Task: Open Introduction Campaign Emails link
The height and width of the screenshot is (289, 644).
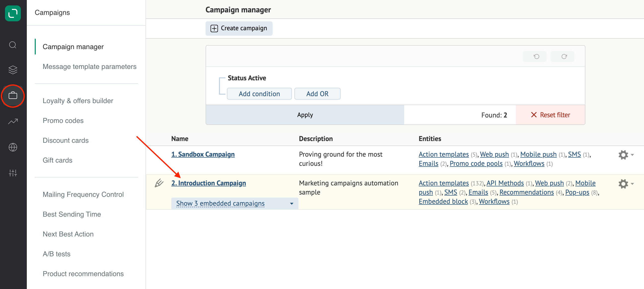Action: pyautogui.click(x=478, y=192)
